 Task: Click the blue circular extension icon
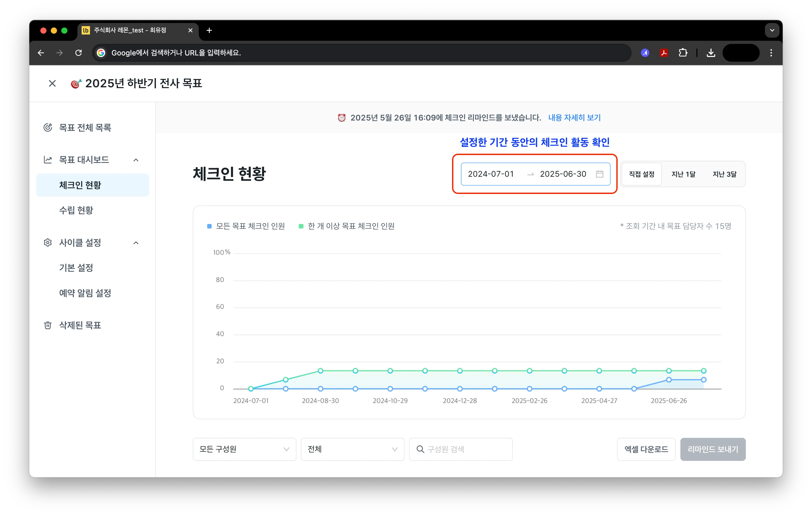pos(645,53)
